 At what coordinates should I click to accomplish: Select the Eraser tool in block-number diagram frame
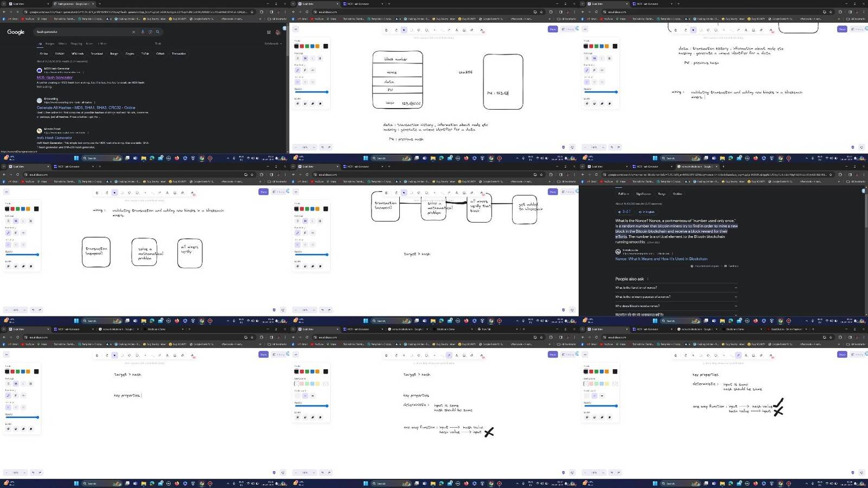click(x=471, y=30)
